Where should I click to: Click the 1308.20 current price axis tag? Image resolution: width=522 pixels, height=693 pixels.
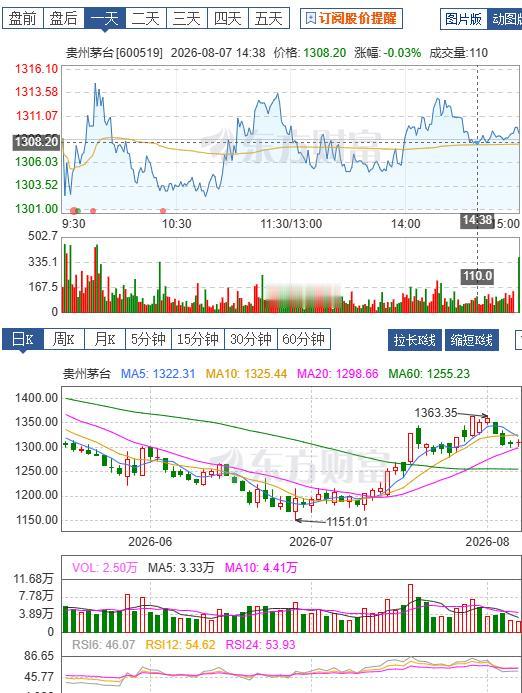point(36,142)
